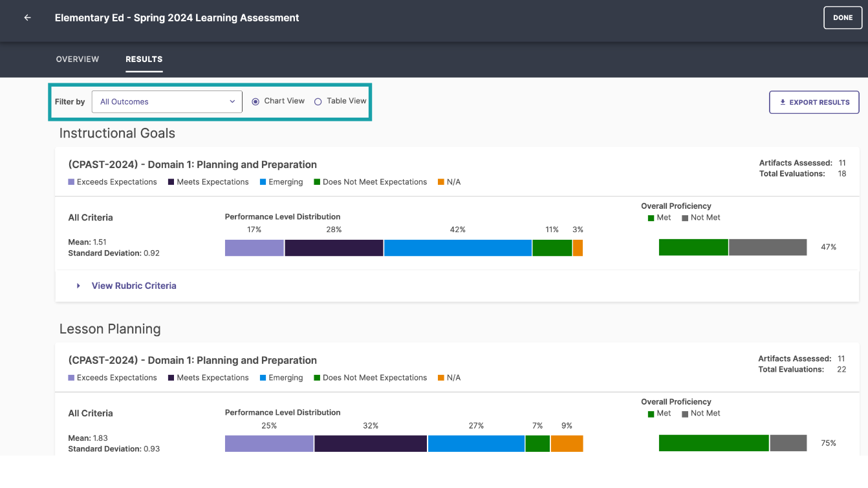The height and width of the screenshot is (488, 868).
Task: Click the 25% purple bar segment in Lesson Planning
Action: [x=269, y=443]
